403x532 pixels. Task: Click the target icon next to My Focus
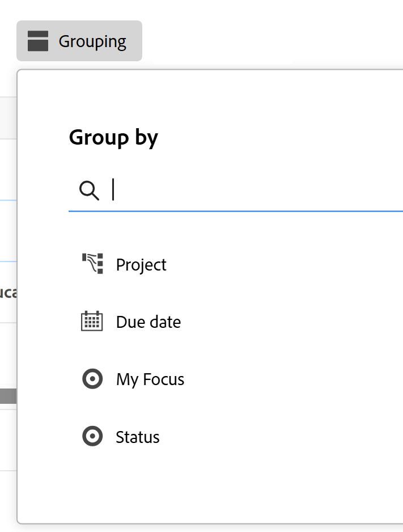click(x=92, y=378)
